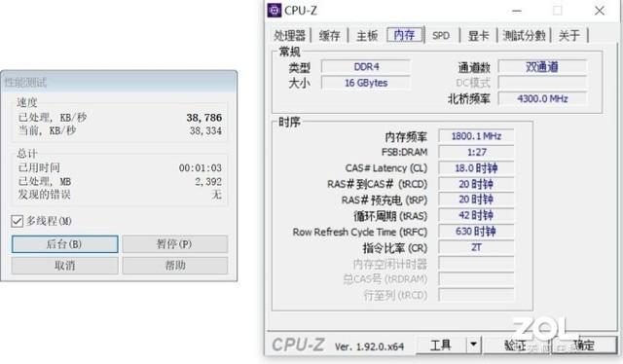This screenshot has width=623, height=364.
Task: Click the 4300.0 MHz northbridge frequency field
Action: [x=542, y=98]
